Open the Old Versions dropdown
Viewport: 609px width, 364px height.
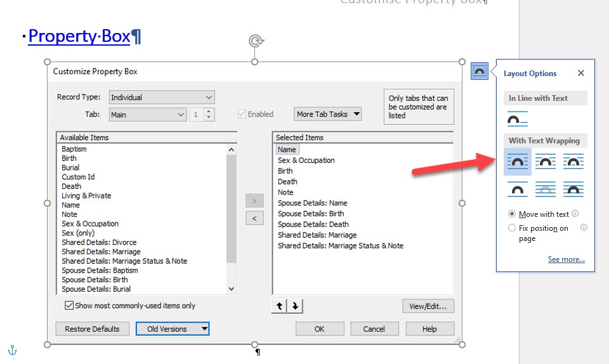tap(173, 328)
